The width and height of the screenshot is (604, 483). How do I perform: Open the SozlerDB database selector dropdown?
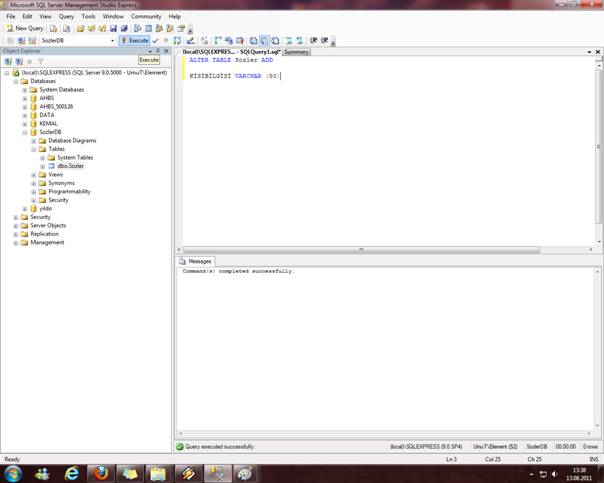[x=112, y=40]
